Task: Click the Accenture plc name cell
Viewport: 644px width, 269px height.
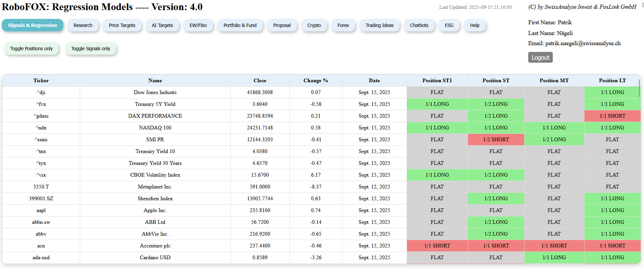Action: pyautogui.click(x=155, y=246)
